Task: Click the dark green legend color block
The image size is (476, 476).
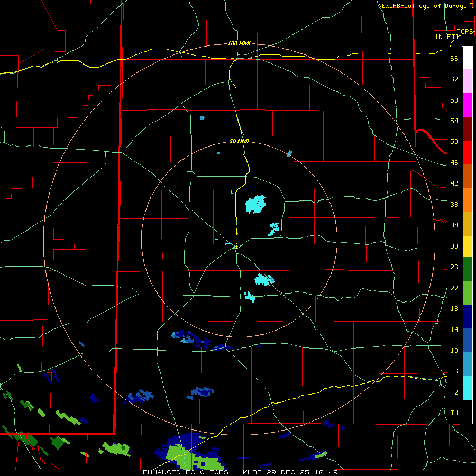Action: (467, 269)
